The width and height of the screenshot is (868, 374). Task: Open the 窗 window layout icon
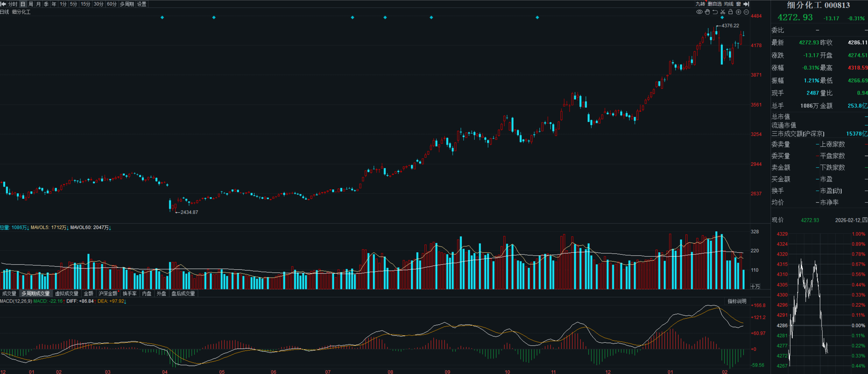click(738, 4)
